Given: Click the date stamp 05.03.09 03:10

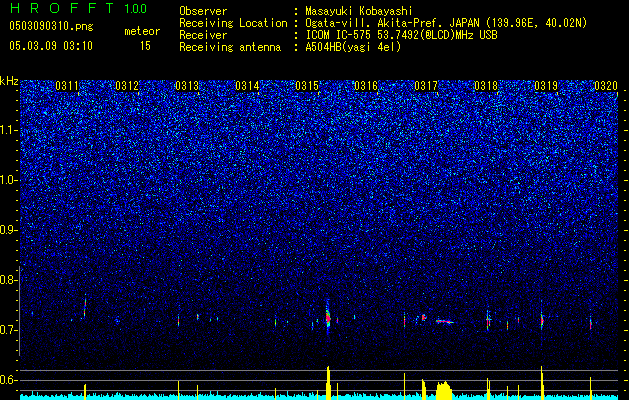Looking at the screenshot, I should click(51, 46).
